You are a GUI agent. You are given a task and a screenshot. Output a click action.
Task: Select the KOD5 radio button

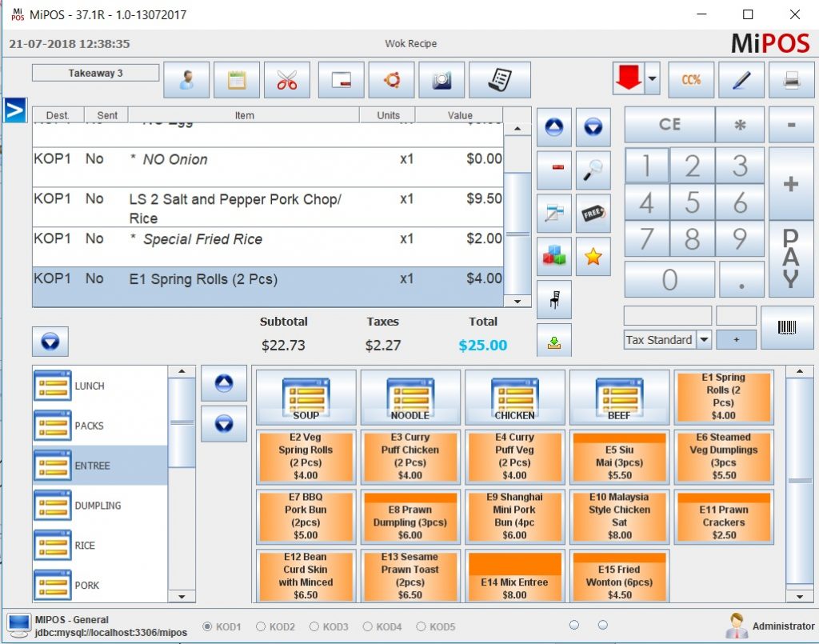[421, 626]
